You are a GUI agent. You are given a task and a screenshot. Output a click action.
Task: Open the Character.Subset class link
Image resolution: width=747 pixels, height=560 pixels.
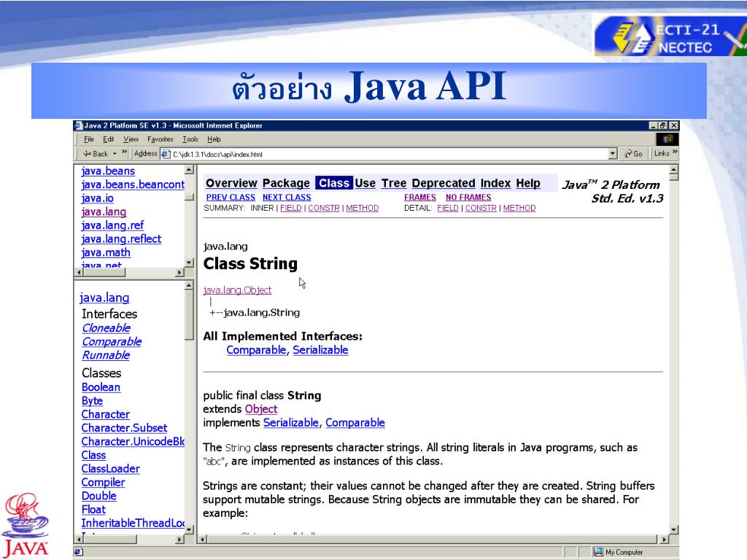(x=124, y=428)
